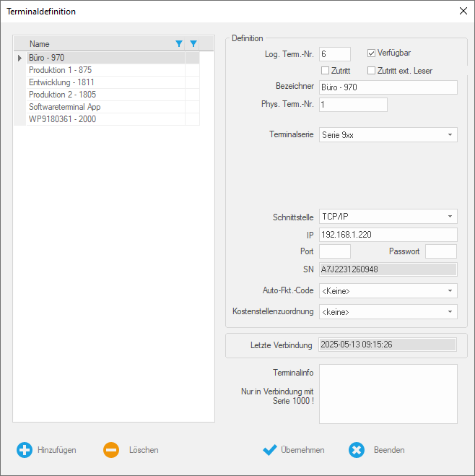The height and width of the screenshot is (476, 475).
Task: Uncheck the Verfügbar checkbox
Action: (x=372, y=53)
